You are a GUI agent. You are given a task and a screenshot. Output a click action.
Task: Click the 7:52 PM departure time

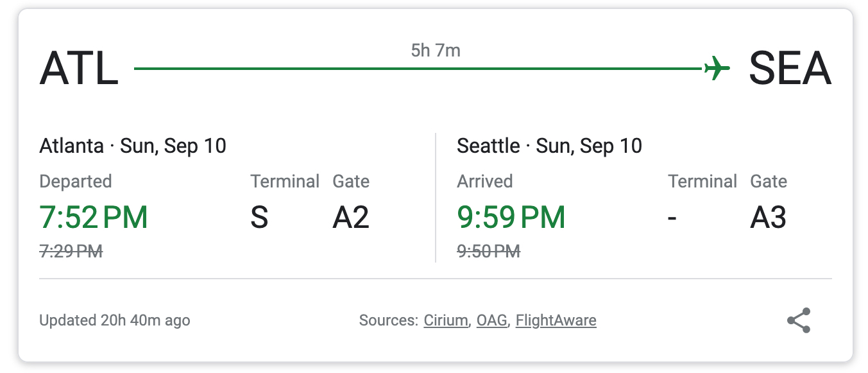(94, 218)
